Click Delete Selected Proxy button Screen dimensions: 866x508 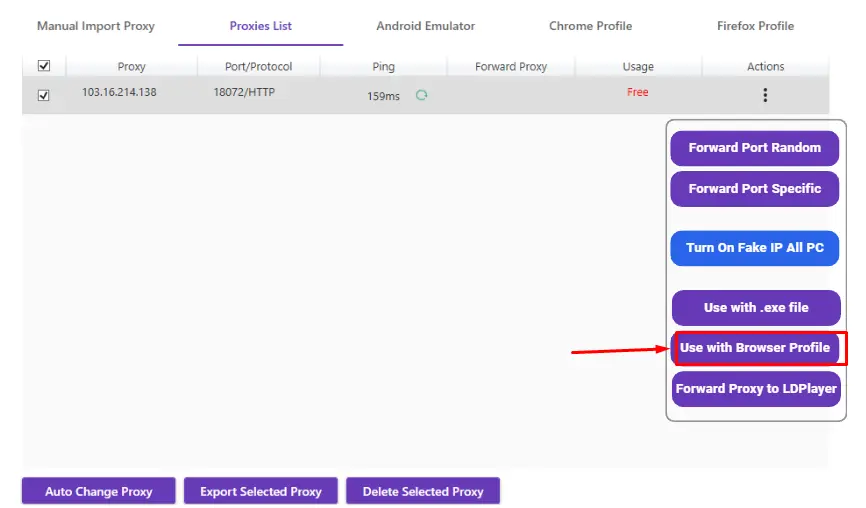[423, 491]
